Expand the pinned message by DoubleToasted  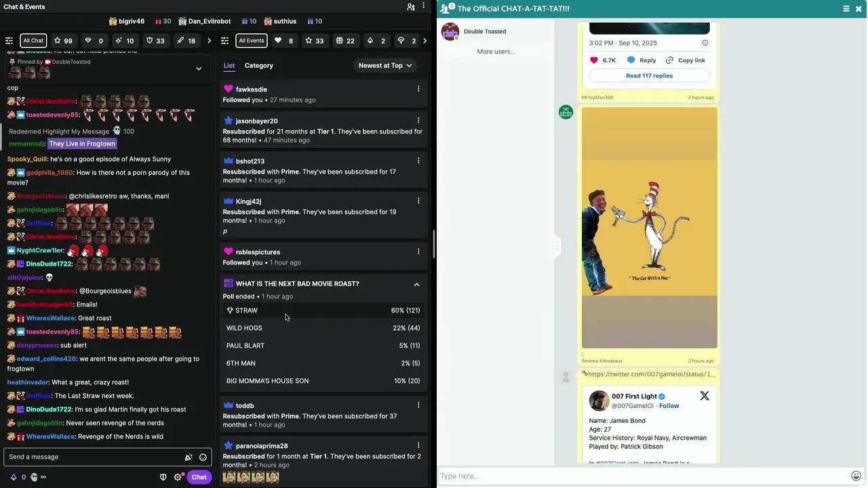pos(199,68)
